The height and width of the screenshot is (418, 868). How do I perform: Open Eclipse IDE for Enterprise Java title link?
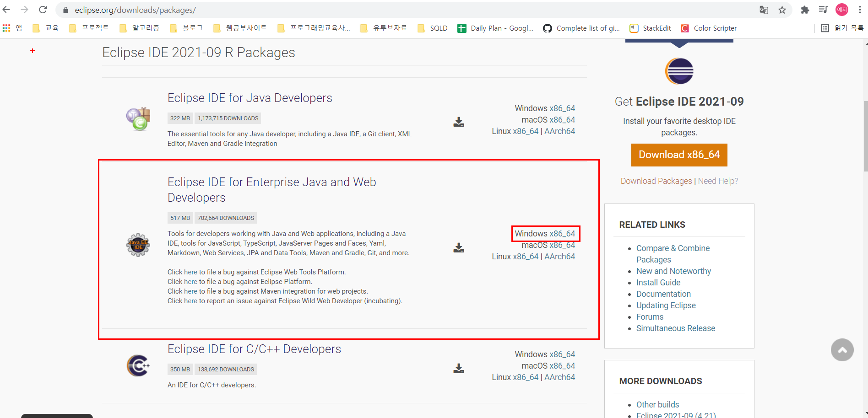click(271, 190)
